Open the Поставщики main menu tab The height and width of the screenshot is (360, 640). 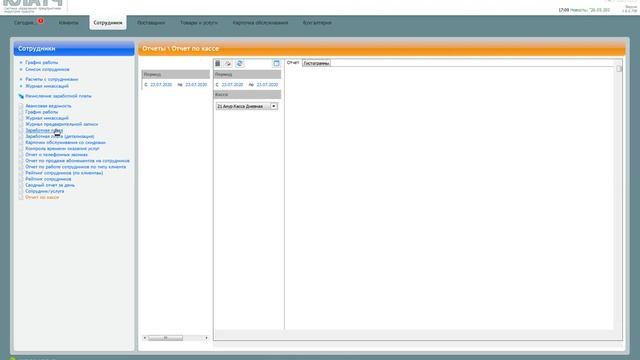[x=151, y=23]
